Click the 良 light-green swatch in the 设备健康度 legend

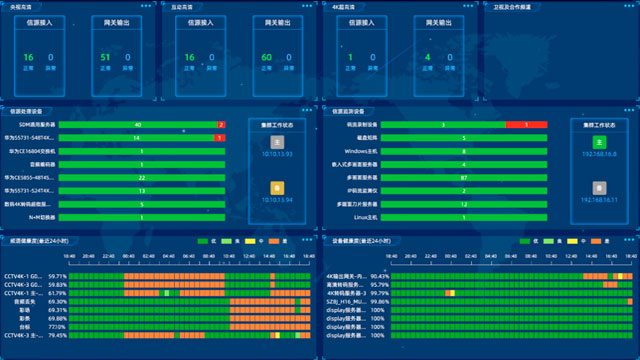click(549, 241)
